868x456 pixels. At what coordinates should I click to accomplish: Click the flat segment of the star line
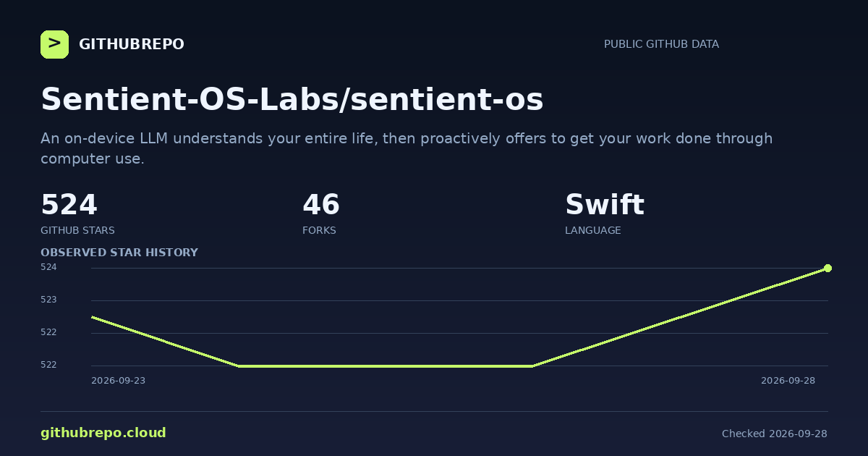pyautogui.click(x=386, y=366)
